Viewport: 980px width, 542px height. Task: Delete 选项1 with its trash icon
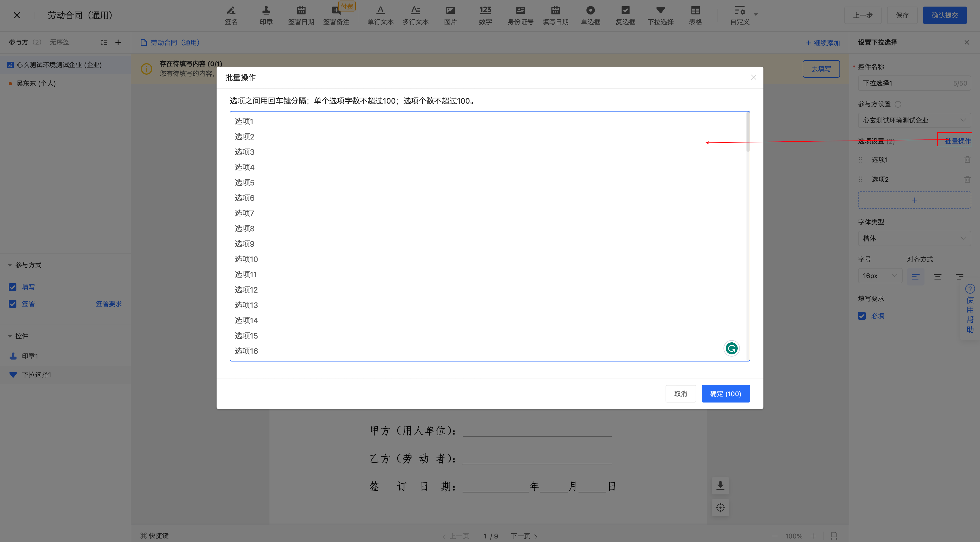967,160
